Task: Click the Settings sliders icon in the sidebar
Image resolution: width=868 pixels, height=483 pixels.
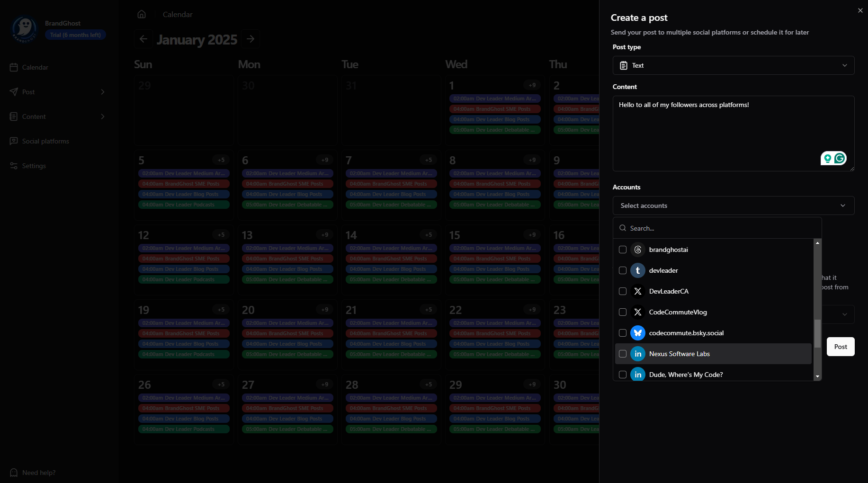Action: point(14,166)
